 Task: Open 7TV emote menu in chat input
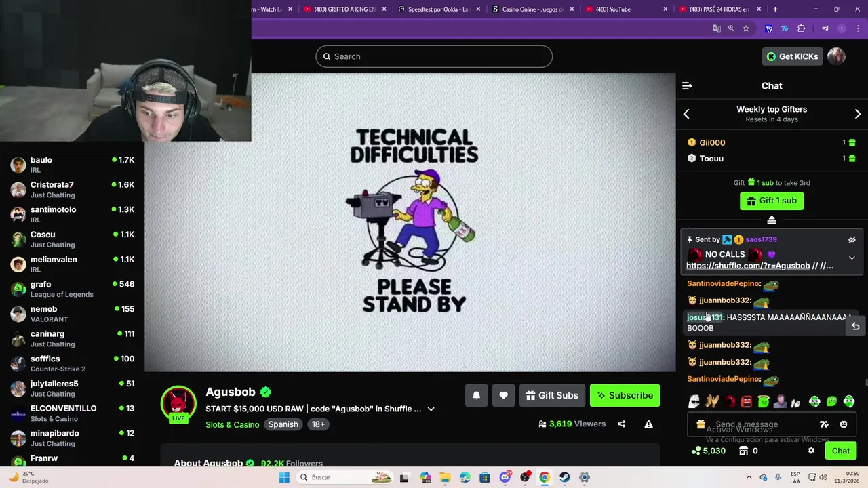(x=824, y=424)
